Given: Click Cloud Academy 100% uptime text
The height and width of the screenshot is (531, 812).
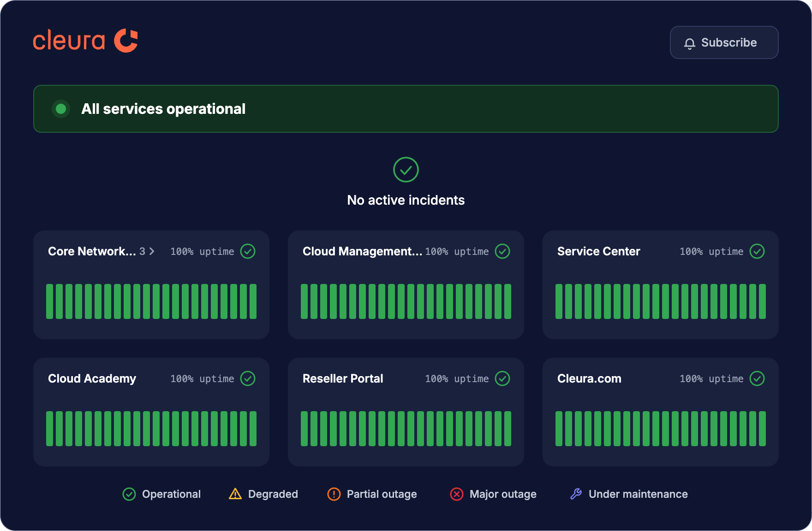Looking at the screenshot, I should (202, 378).
